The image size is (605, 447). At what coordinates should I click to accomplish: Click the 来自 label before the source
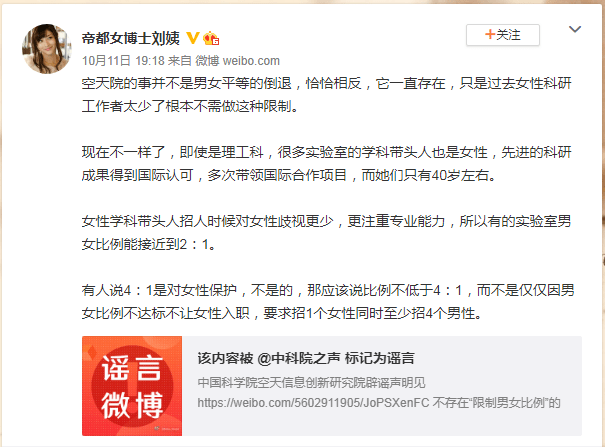(180, 61)
